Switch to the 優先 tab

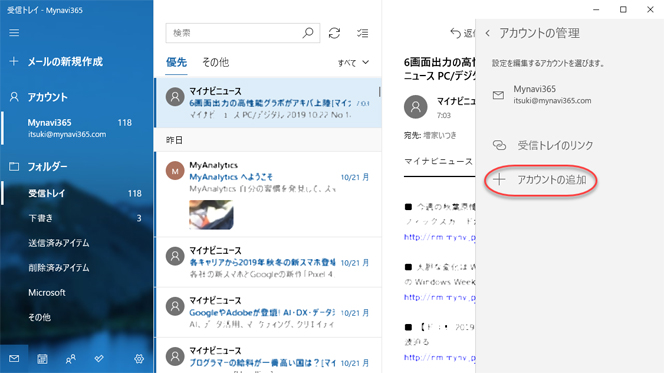point(176,63)
